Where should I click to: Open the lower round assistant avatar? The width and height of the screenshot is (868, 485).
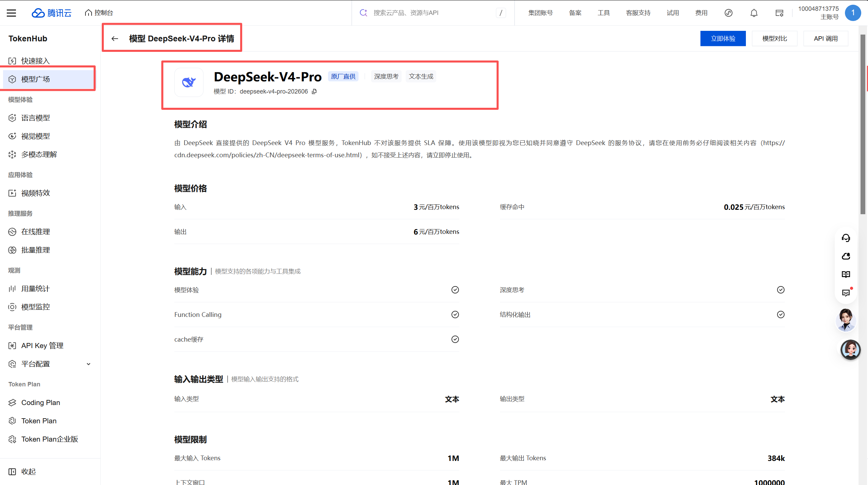[x=850, y=350]
